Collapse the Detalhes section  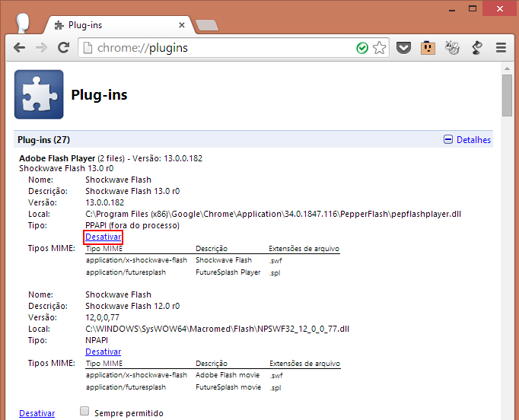467,140
